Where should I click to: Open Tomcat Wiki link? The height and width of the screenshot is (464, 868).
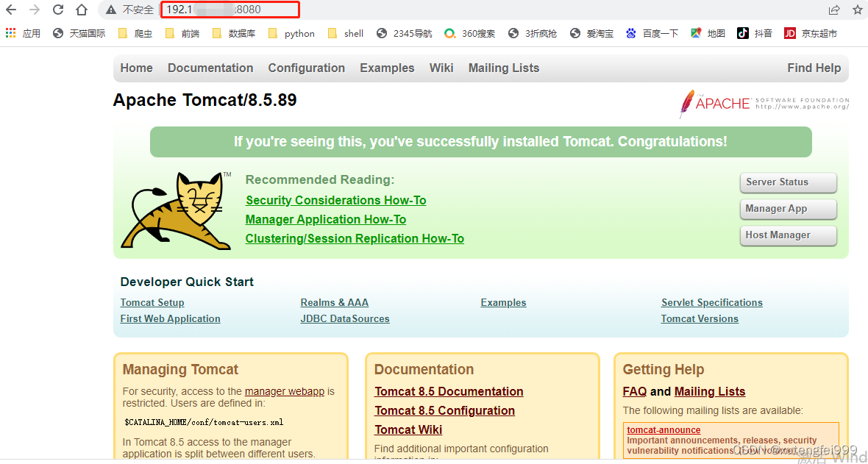(408, 430)
